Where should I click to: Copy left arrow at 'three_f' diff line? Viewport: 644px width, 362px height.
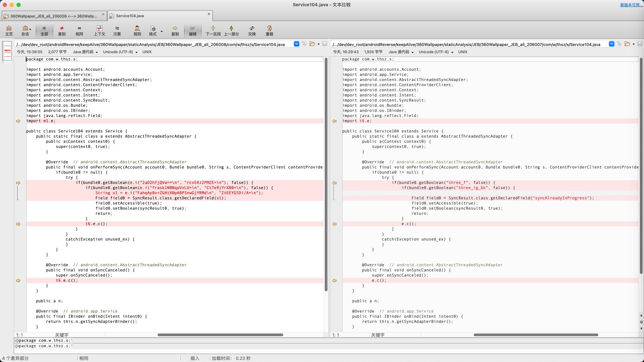[x=334, y=183]
